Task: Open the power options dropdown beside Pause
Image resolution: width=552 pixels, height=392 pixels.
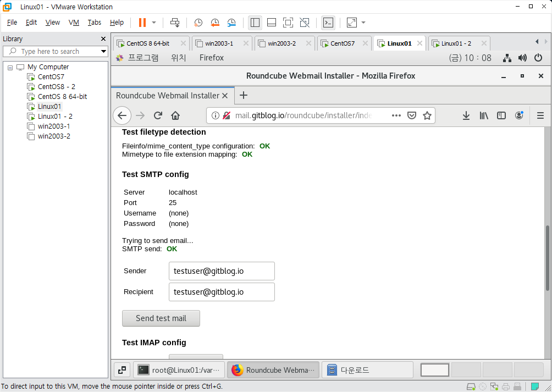Action: click(154, 23)
